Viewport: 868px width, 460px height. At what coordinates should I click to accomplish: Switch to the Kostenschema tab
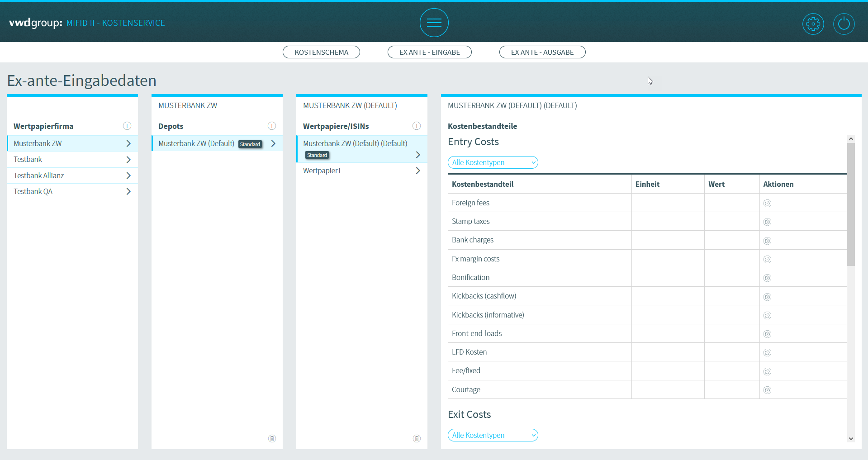coord(321,52)
